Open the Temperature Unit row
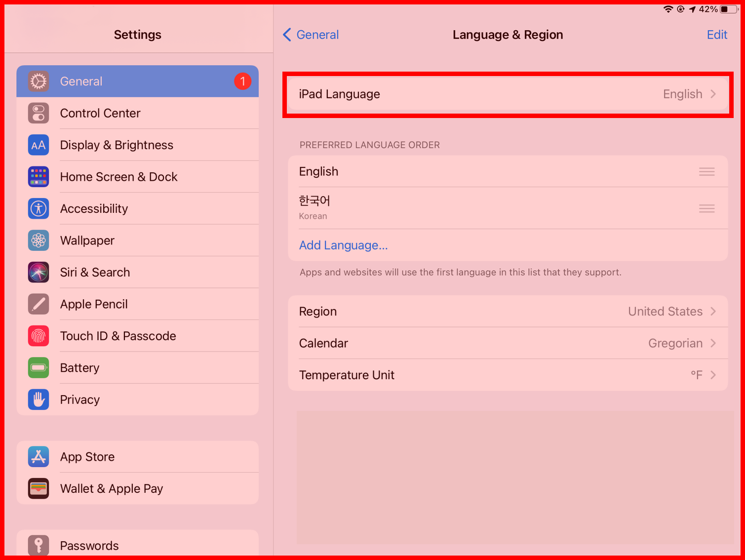Screen dimensions: 745x560 tap(508, 375)
